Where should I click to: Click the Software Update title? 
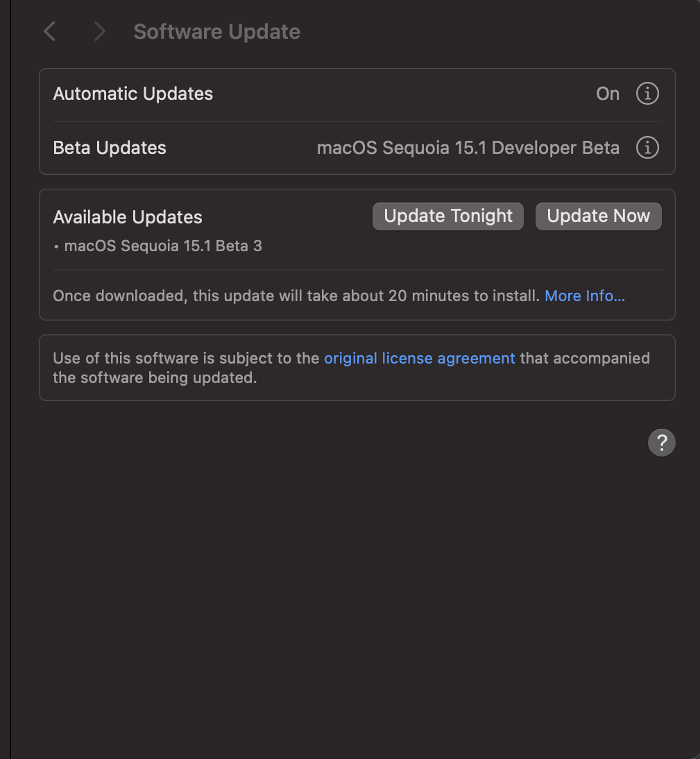pos(217,32)
